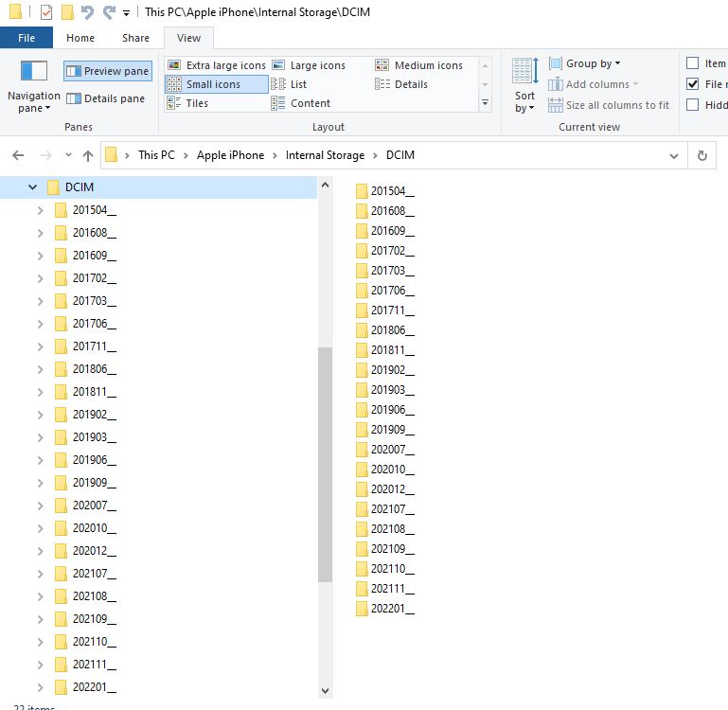Collapse the DCIM tree node
This screenshot has height=710, width=728.
32,187
